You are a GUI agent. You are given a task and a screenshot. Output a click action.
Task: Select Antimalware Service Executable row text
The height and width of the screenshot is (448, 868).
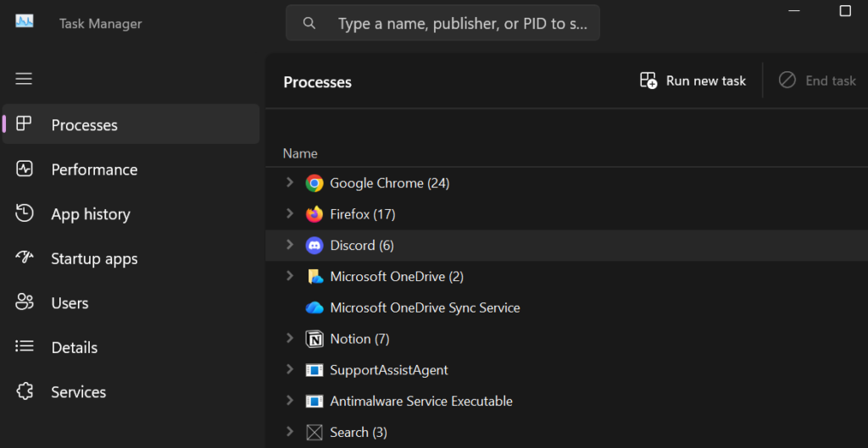(x=421, y=401)
